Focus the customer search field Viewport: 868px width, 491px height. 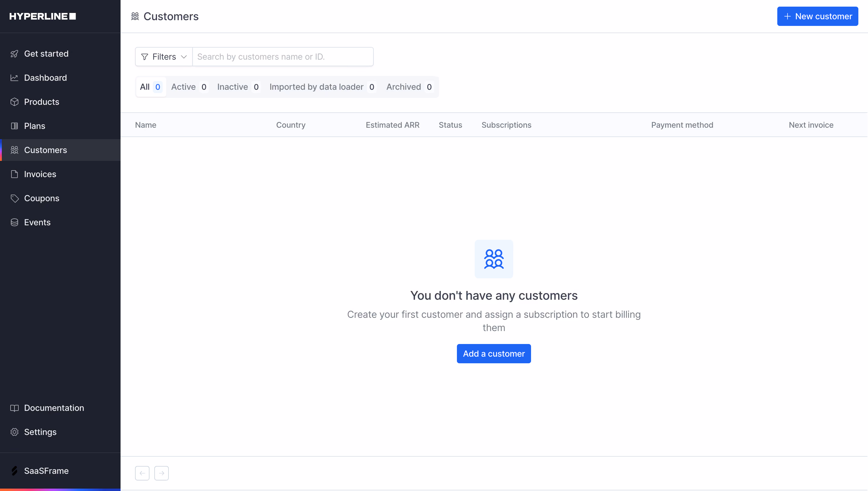point(283,57)
